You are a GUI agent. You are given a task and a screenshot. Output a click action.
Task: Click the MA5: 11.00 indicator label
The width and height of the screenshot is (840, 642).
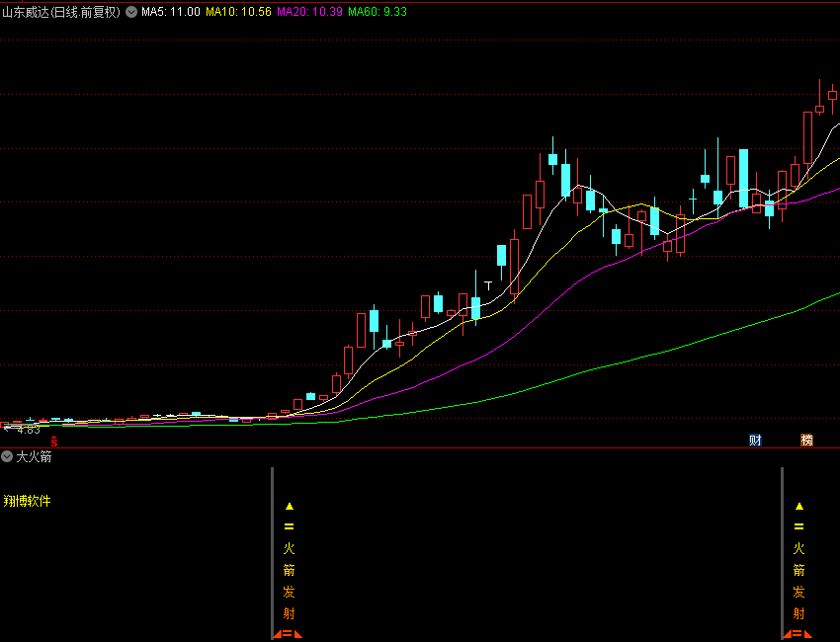(170, 12)
